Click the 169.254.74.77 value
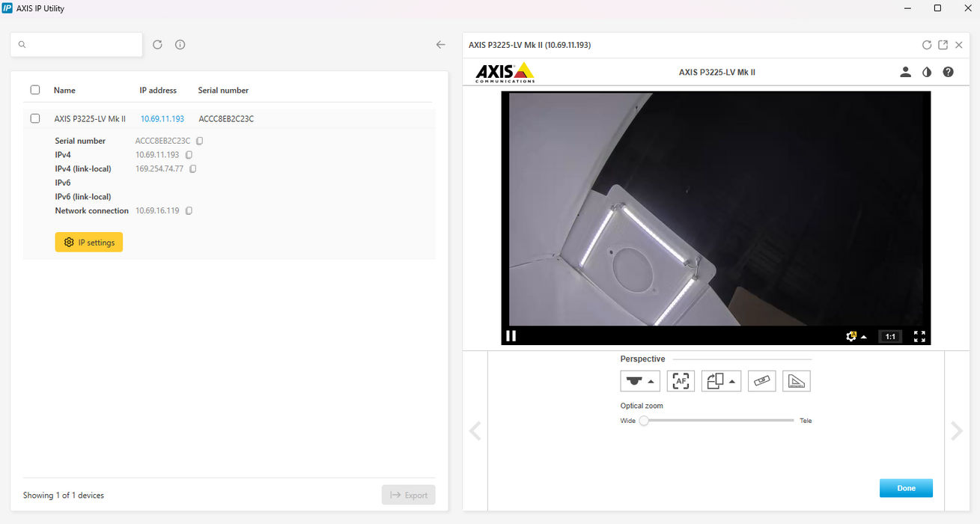The image size is (980, 524). pyautogui.click(x=159, y=169)
